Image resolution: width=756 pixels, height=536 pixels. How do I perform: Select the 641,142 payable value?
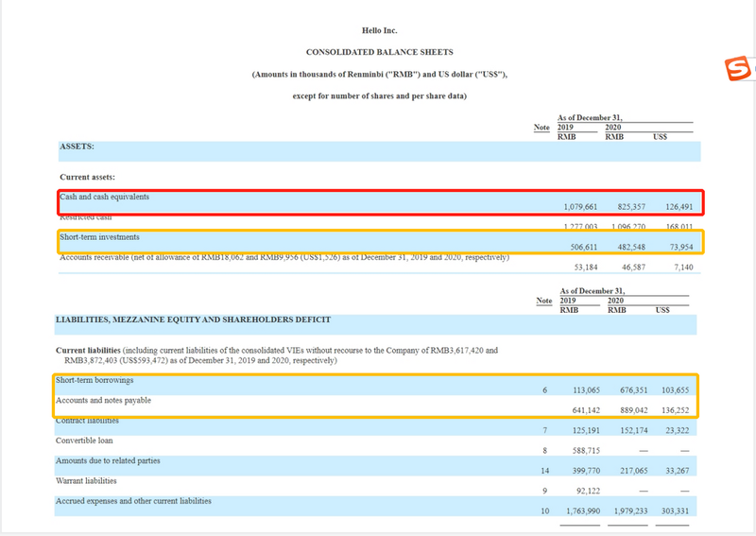pos(586,410)
